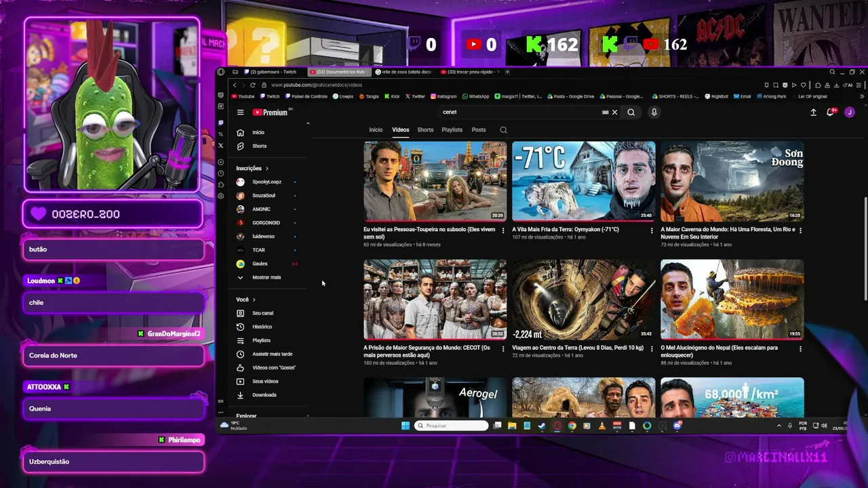Click the browser address bar URL
This screenshot has height=488, width=868.
(x=317, y=85)
